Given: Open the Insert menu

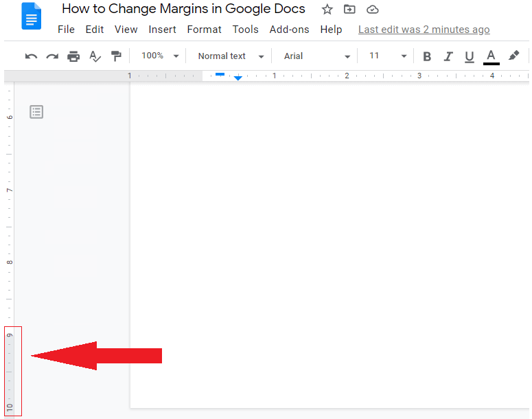Looking at the screenshot, I should pyautogui.click(x=162, y=30).
